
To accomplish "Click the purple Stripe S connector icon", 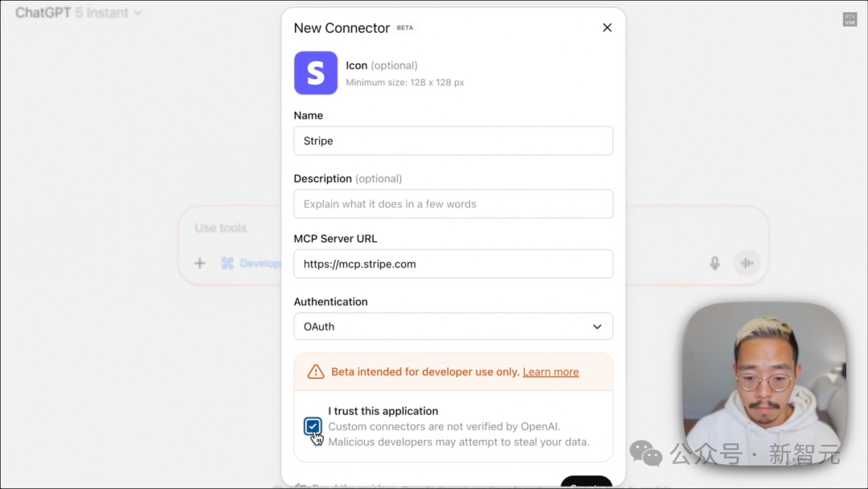I will pos(316,73).
